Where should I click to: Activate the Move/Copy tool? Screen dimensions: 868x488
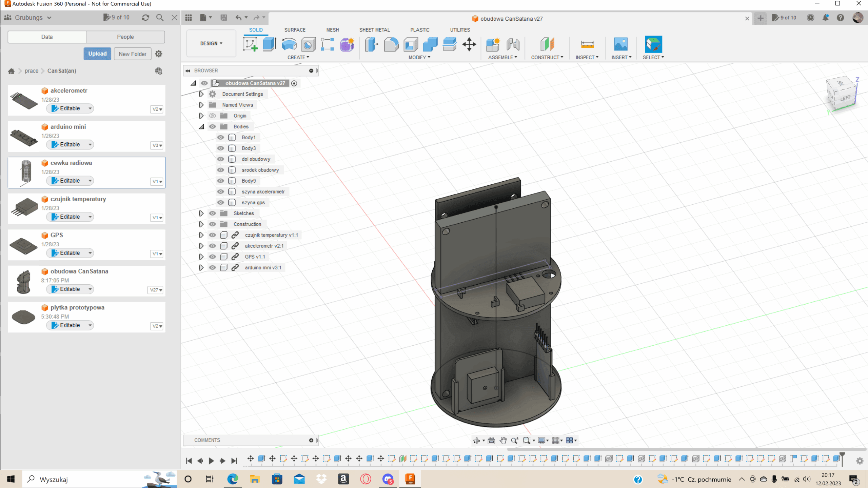pyautogui.click(x=469, y=44)
